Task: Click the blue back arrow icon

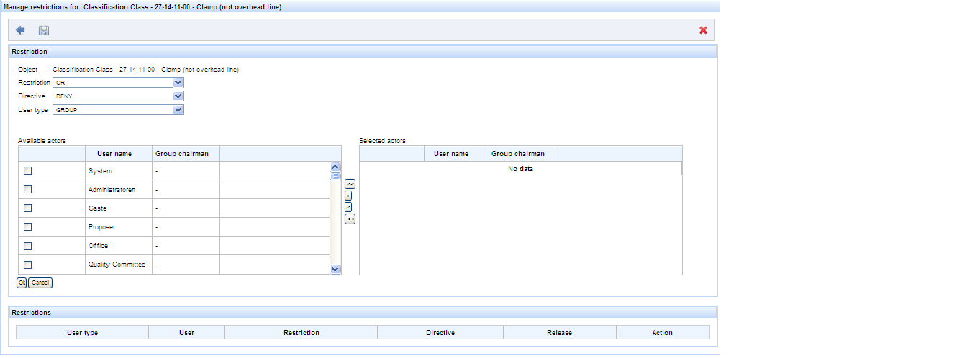Action: (20, 30)
